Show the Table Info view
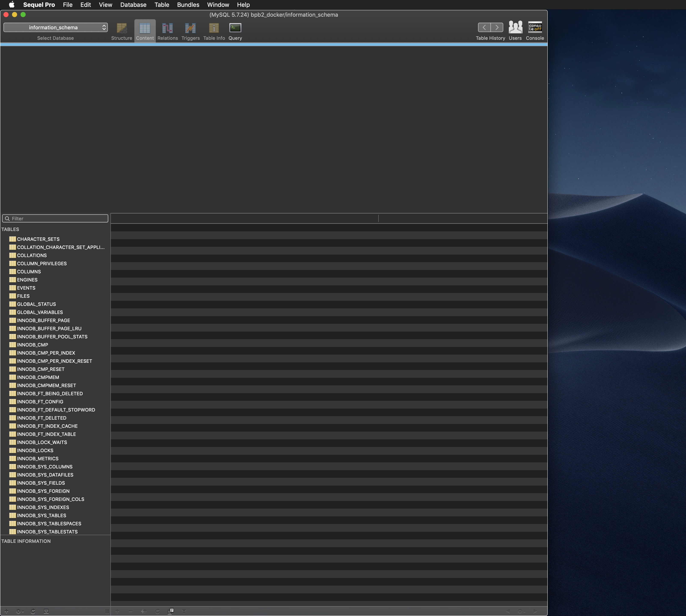The height and width of the screenshot is (616, 686). [214, 31]
